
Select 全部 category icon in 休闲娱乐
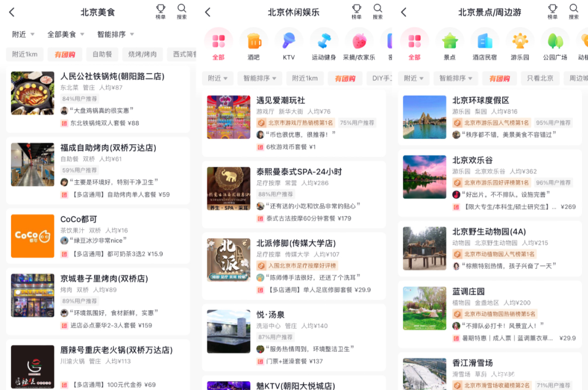point(218,41)
